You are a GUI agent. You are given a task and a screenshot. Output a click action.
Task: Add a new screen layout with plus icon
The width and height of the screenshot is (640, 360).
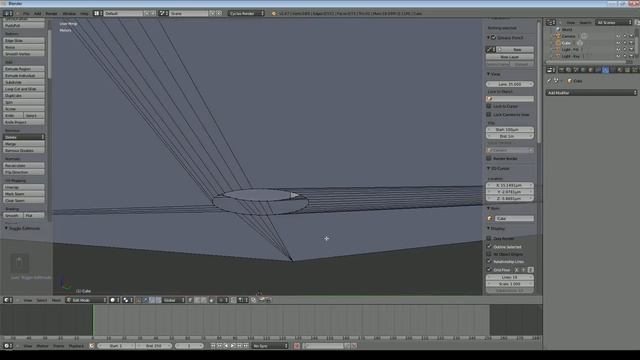(x=147, y=13)
